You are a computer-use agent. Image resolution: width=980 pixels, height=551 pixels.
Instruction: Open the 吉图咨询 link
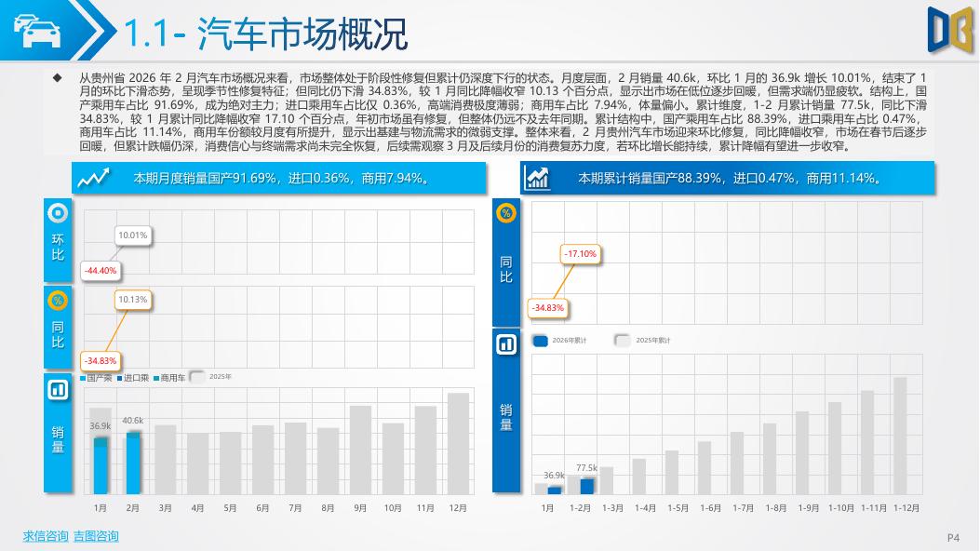96,536
